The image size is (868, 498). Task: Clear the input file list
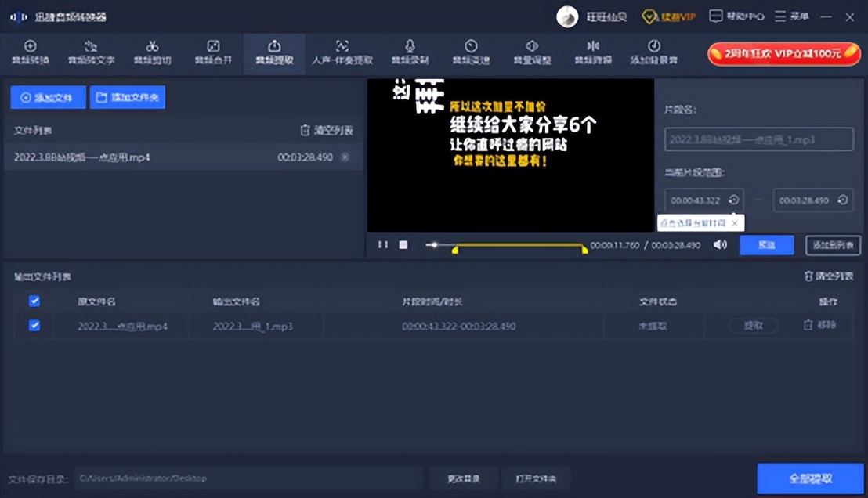point(327,130)
